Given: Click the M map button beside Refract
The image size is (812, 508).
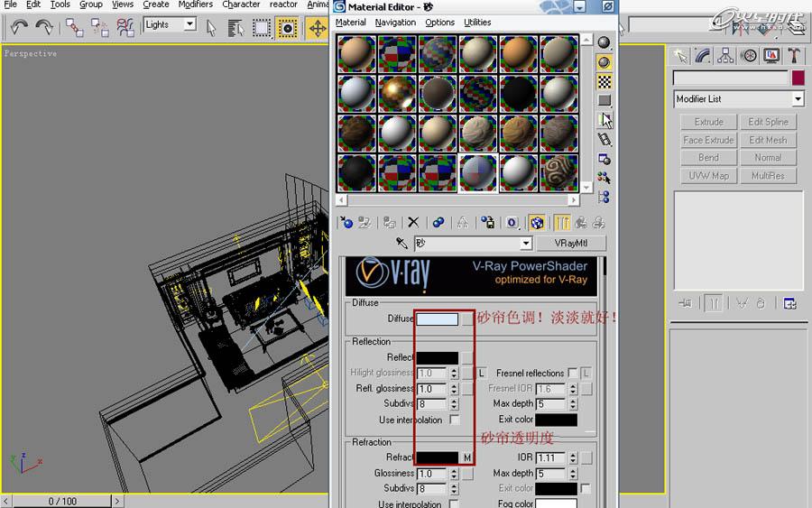Looking at the screenshot, I should click(467, 457).
